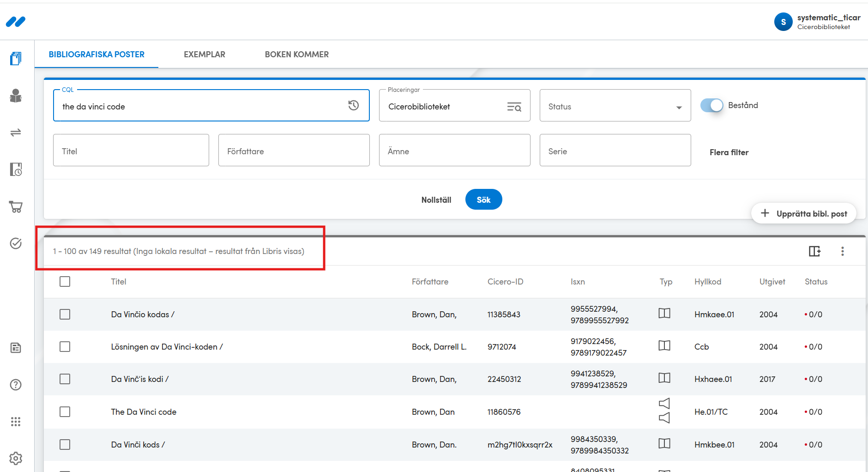
Task: Open the patron sidebar icon
Action: [x=16, y=96]
